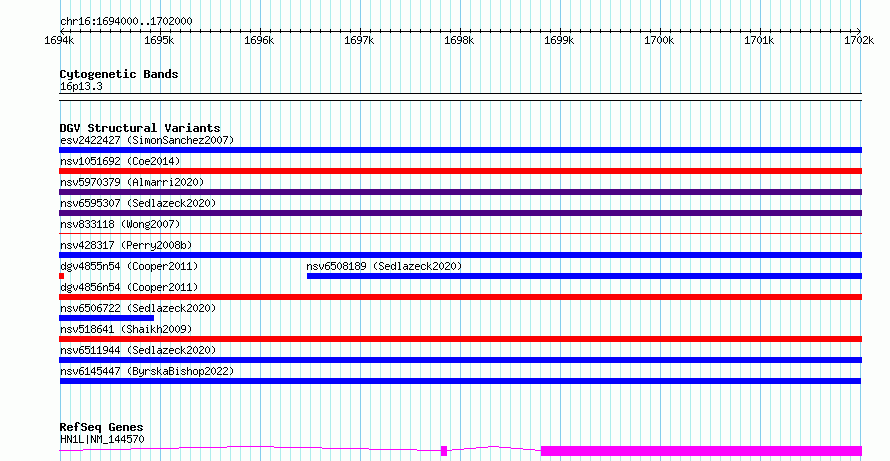The image size is (890, 461).
Task: Click the 1695k ruler tick label
Action: point(159,40)
